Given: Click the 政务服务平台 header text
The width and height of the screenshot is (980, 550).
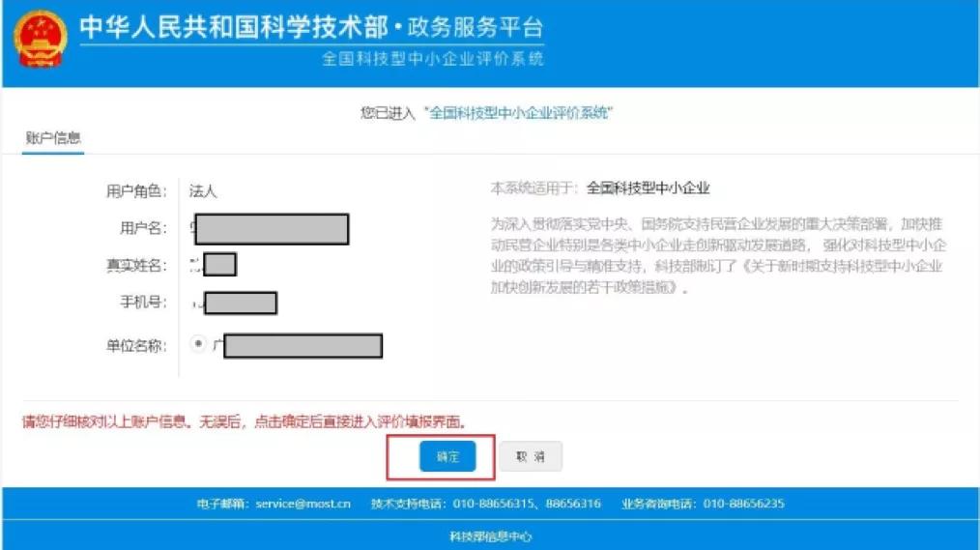Looking at the screenshot, I should tap(475, 27).
